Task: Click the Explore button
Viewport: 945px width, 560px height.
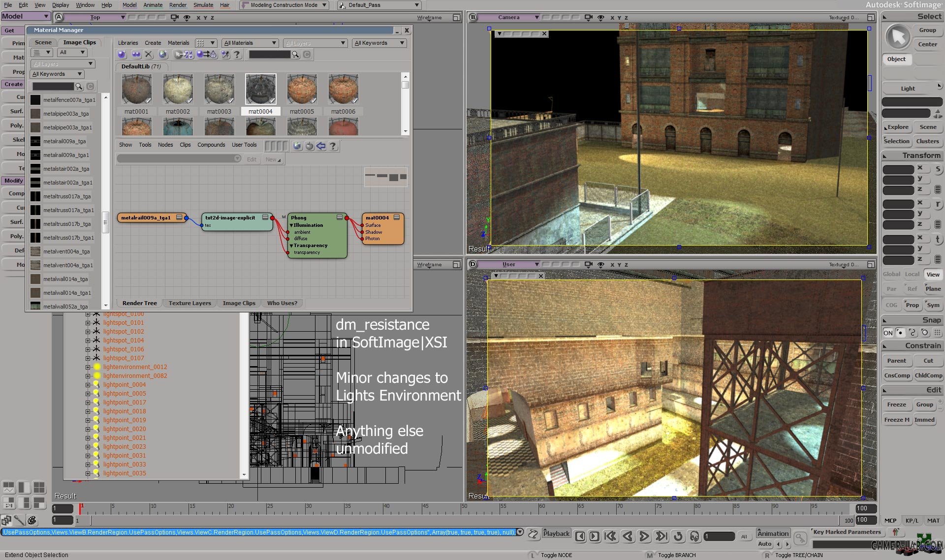Action: 897,127
